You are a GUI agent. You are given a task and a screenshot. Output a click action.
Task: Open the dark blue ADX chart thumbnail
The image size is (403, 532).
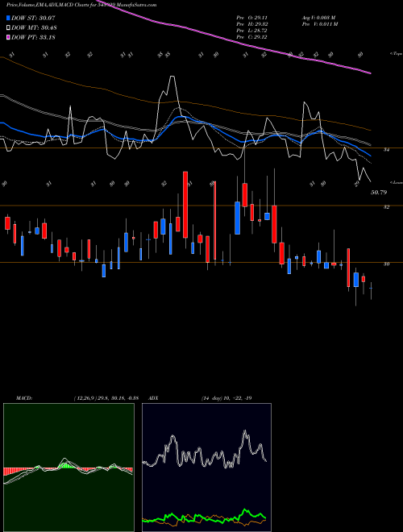(206, 468)
